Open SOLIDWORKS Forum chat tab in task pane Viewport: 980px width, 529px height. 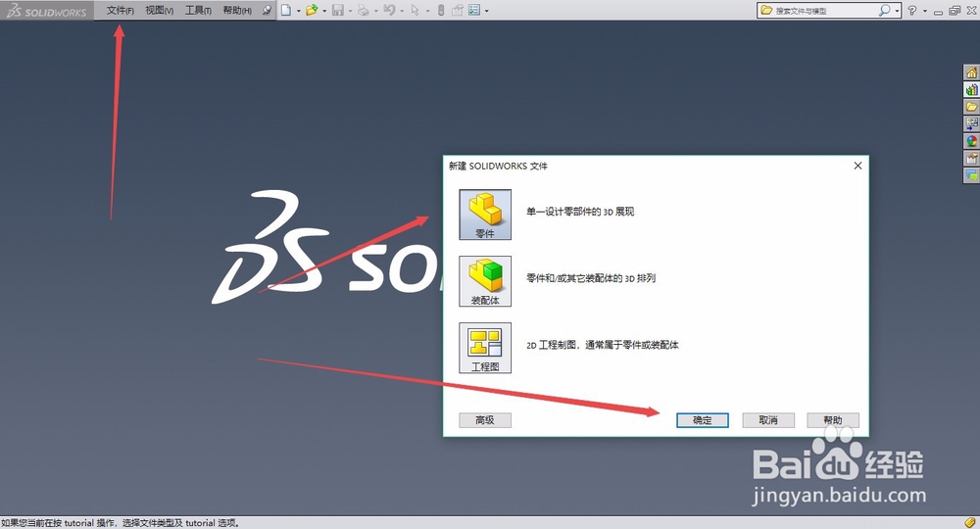971,175
